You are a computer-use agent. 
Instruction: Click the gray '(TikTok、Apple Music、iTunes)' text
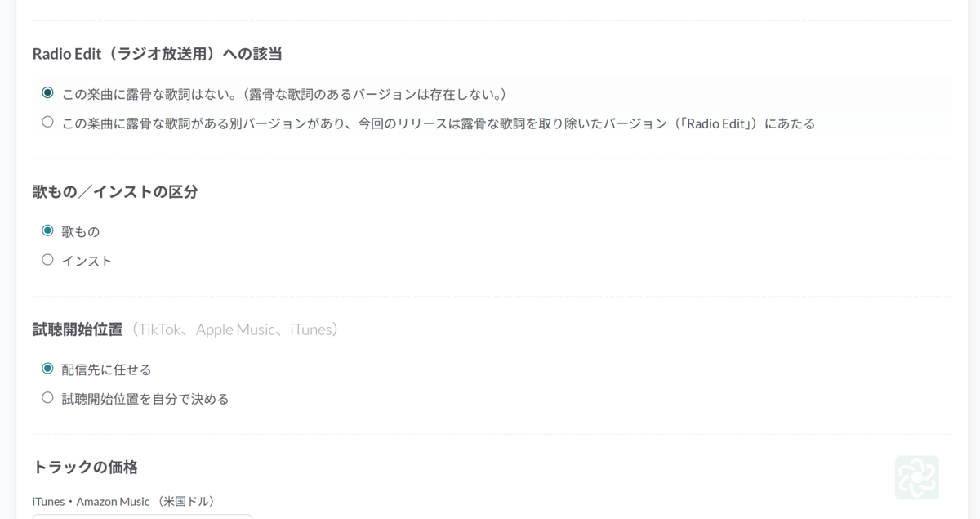pos(233,329)
